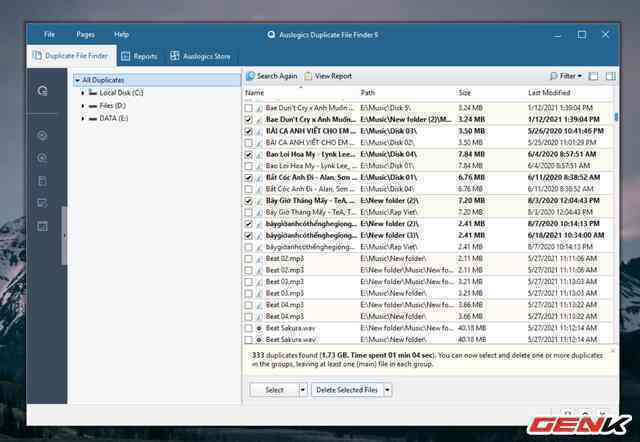This screenshot has height=442, width=640.
Task: Click the rightmost pane layout icon beside Filter
Action: click(611, 76)
